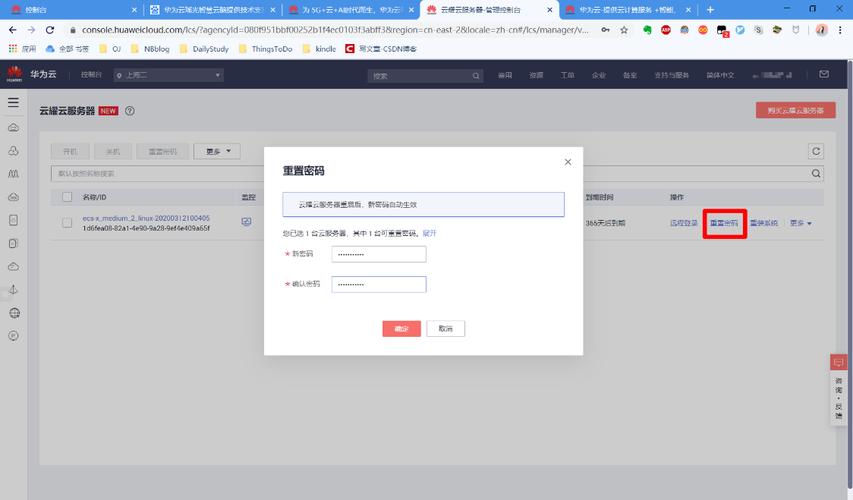Image resolution: width=853 pixels, height=500 pixels.
Task: Click the browser address bar URL
Action: tap(335, 30)
